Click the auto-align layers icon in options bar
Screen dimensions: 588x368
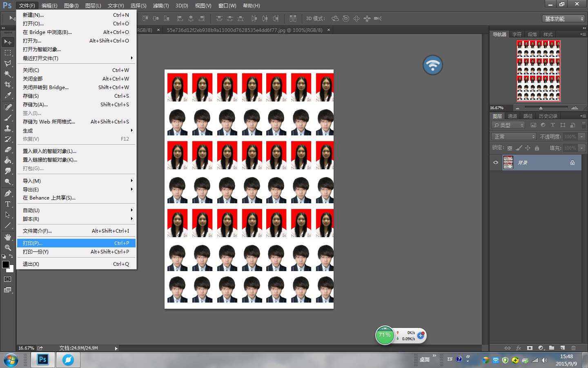[293, 18]
